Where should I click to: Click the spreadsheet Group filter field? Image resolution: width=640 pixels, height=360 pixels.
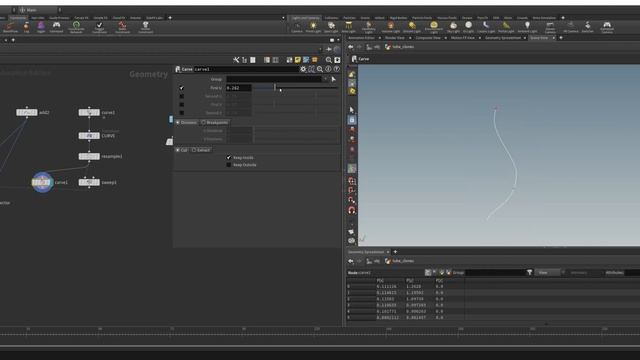(x=495, y=272)
